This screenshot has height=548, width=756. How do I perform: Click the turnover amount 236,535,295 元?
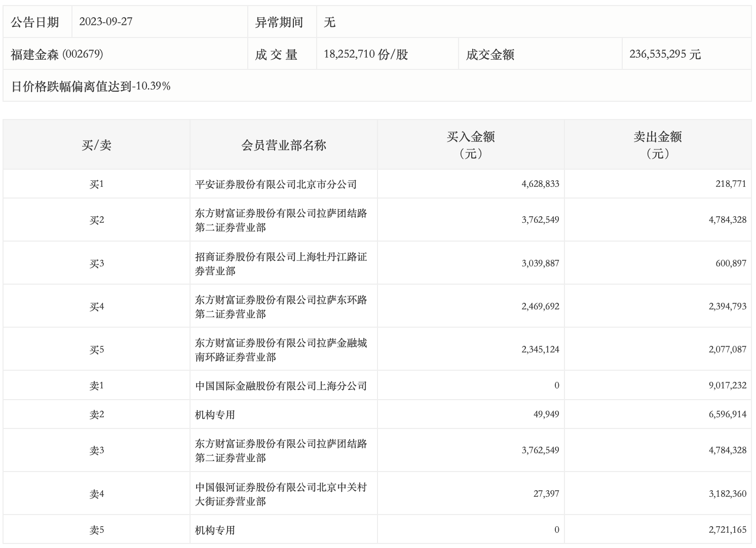(x=665, y=54)
